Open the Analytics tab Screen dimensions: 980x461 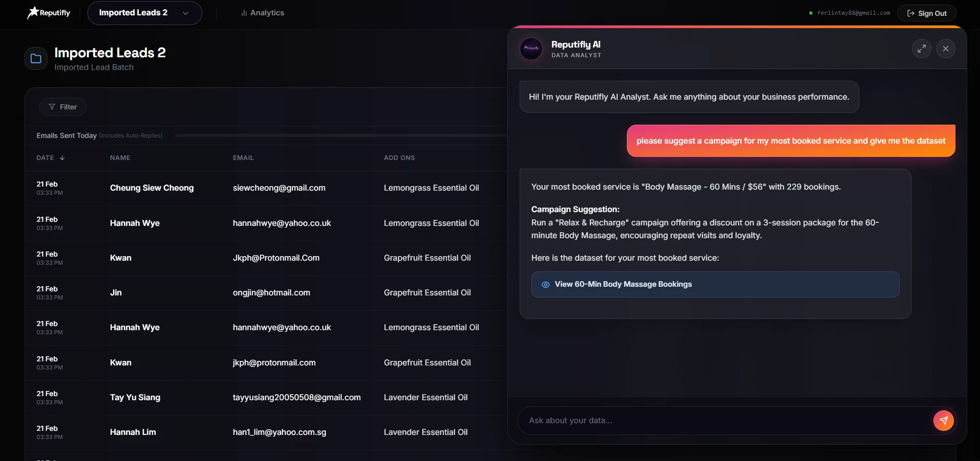click(x=263, y=13)
